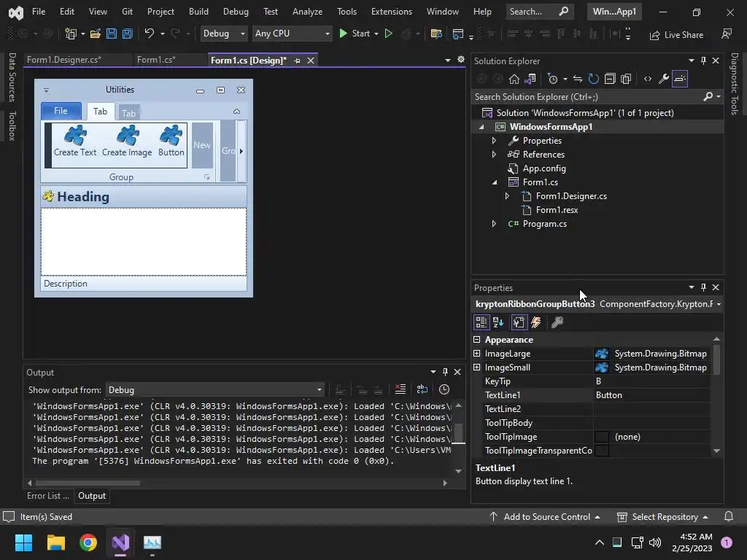Viewport: 747px width, 560px height.
Task: Click ImageLarge bitmap thumbnail value
Action: (x=602, y=354)
